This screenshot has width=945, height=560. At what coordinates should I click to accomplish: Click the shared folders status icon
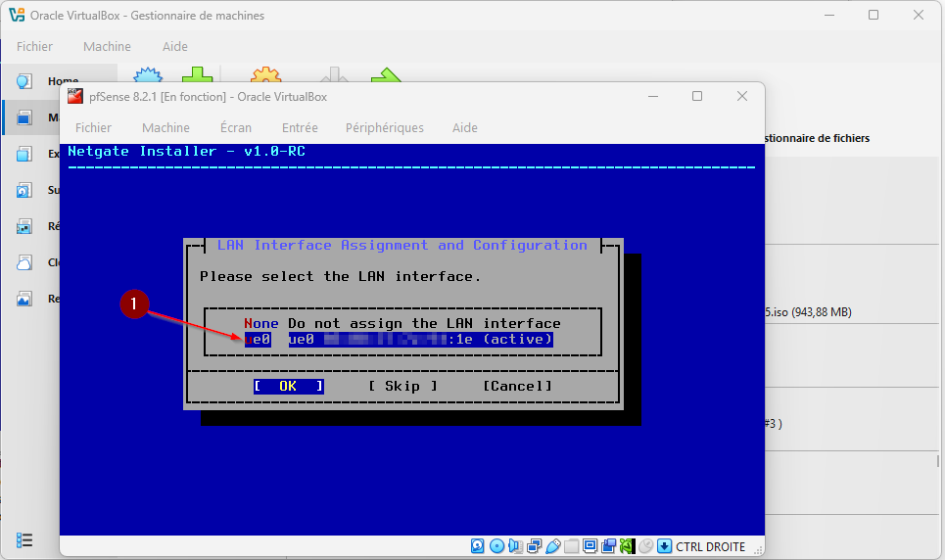pyautogui.click(x=571, y=546)
